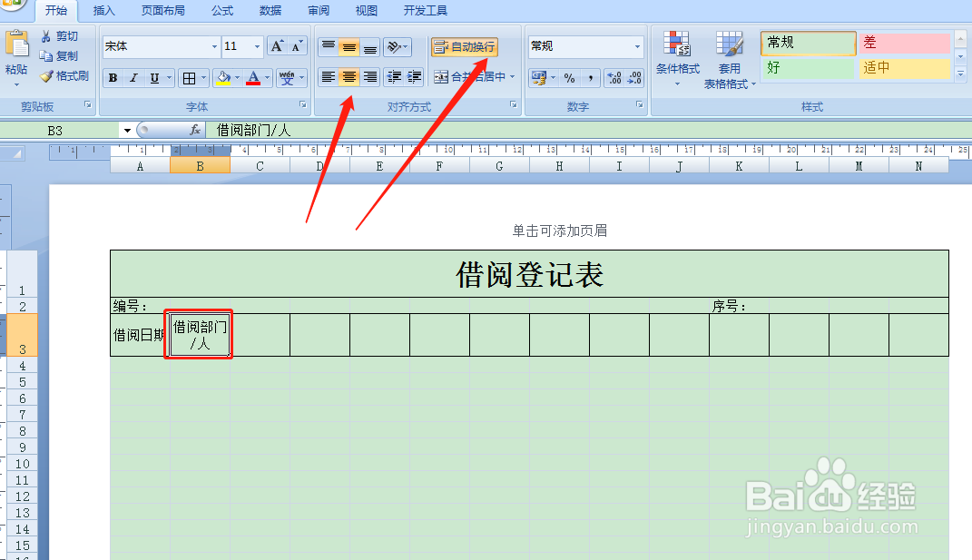Viewport: 972px width, 560px height.
Task: Increase font size with large A icon
Action: [x=277, y=46]
